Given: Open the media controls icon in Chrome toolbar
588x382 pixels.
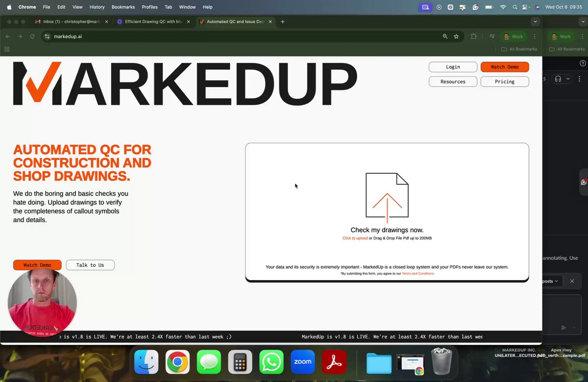Looking at the screenshot, I should (492, 36).
